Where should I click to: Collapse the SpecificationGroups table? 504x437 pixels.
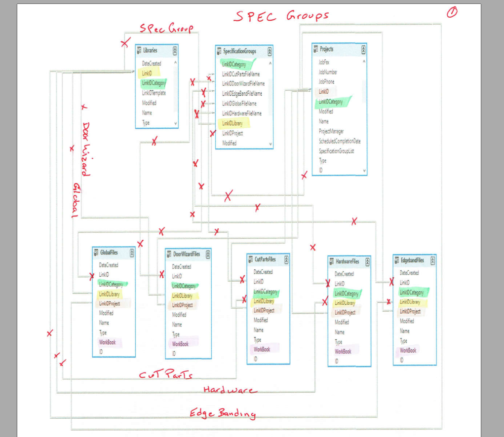point(270,51)
